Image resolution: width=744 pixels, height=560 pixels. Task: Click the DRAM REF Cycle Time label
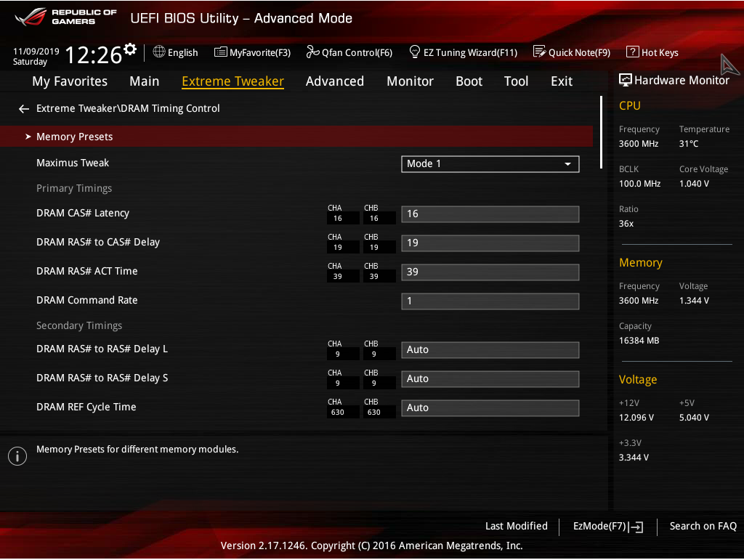pos(86,407)
